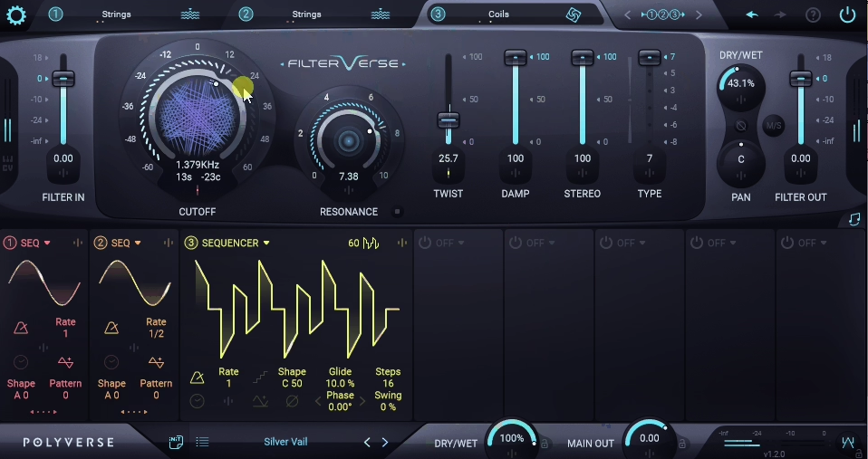
Task: Go to next preset with right arrow
Action: pyautogui.click(x=385, y=442)
